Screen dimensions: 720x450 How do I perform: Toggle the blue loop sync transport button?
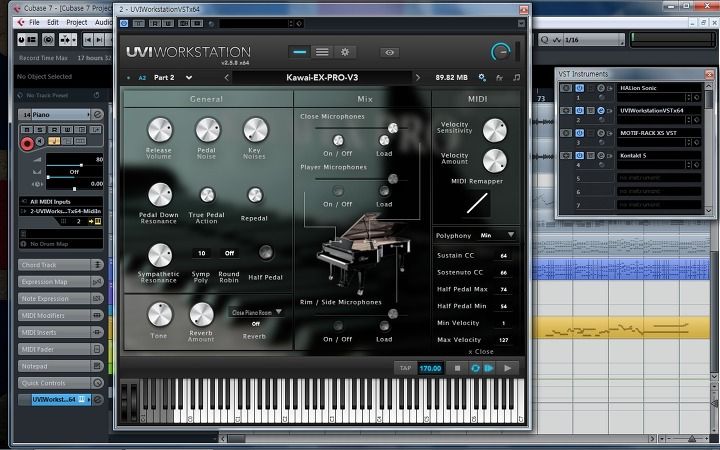click(x=475, y=368)
